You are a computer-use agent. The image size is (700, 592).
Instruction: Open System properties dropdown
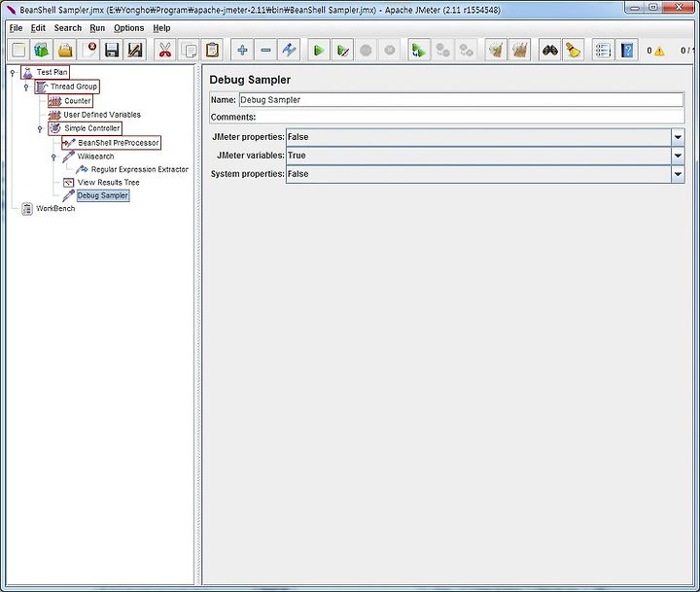(678, 174)
